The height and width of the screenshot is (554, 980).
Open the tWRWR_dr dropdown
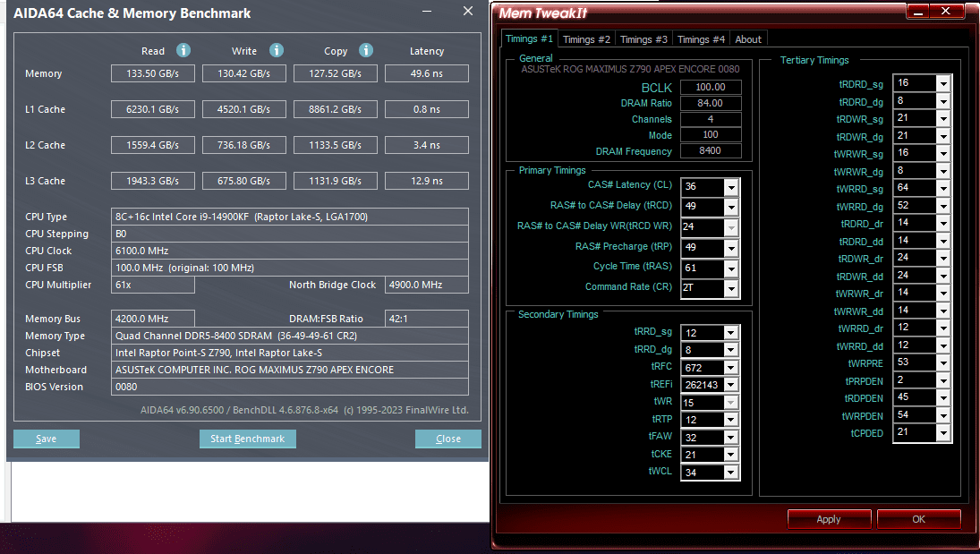pyautogui.click(x=943, y=294)
